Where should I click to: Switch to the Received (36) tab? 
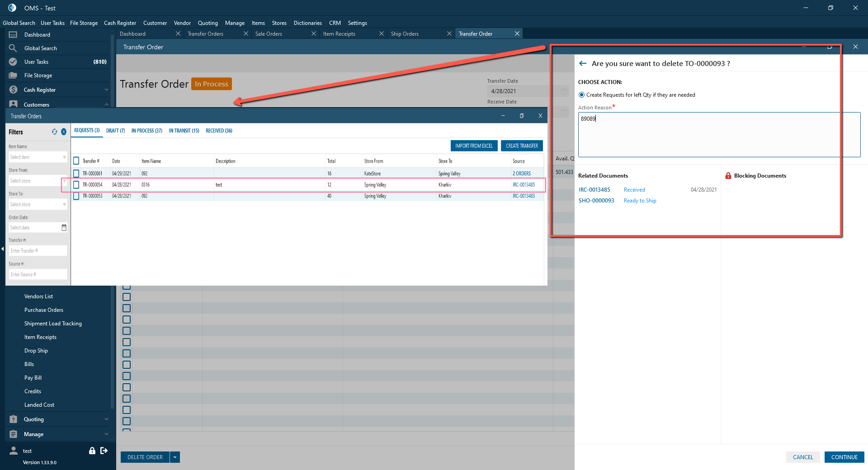[219, 131]
